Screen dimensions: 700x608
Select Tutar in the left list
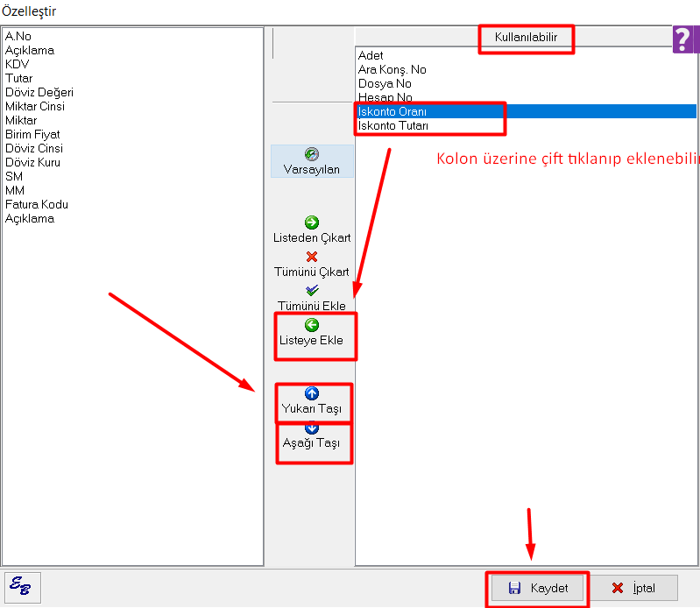132,78
